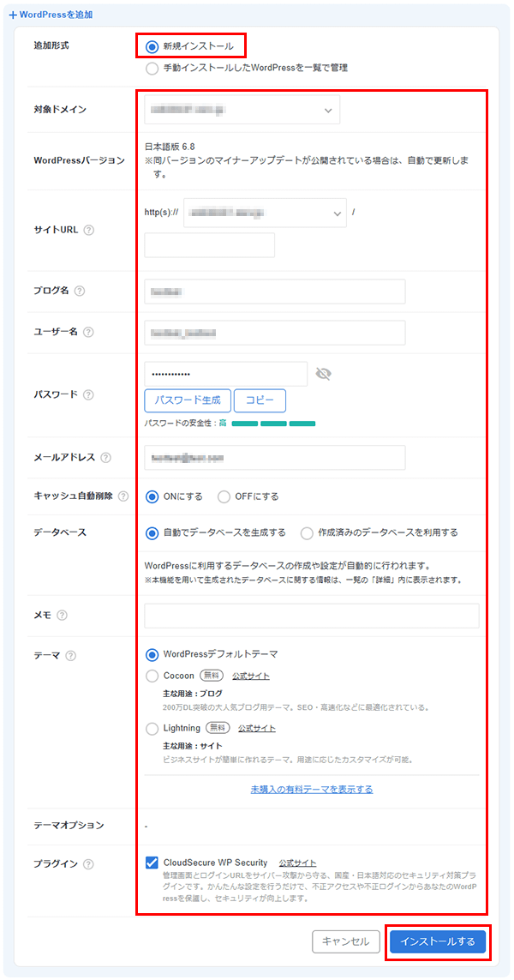Click the テーマオプション label
Image resolution: width=514 pixels, height=980 pixels.
coord(69,825)
